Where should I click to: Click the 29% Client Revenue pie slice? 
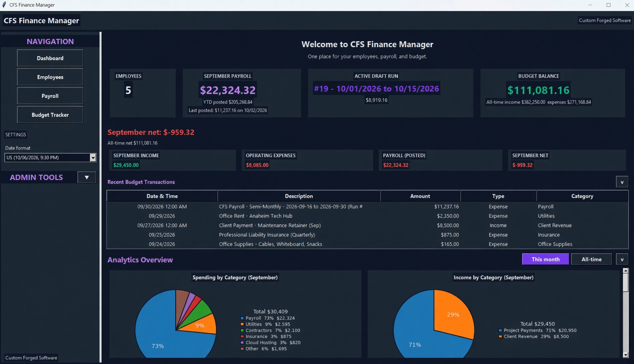click(x=453, y=315)
